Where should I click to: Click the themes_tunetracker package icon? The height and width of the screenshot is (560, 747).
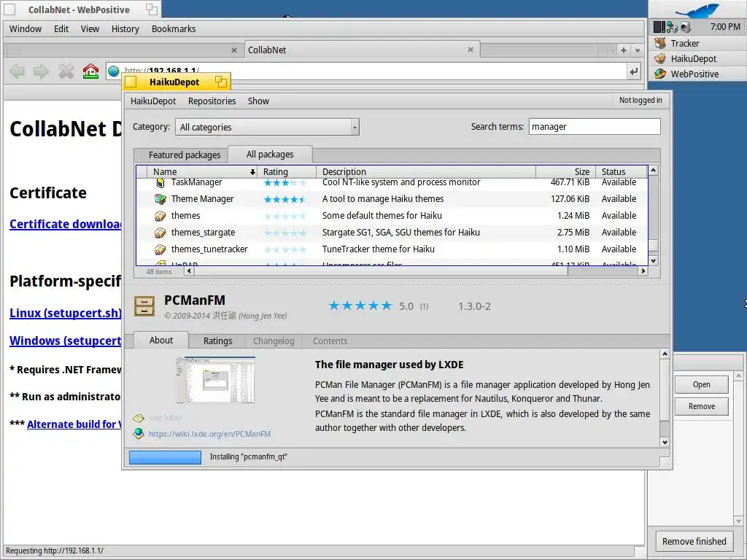click(160, 249)
